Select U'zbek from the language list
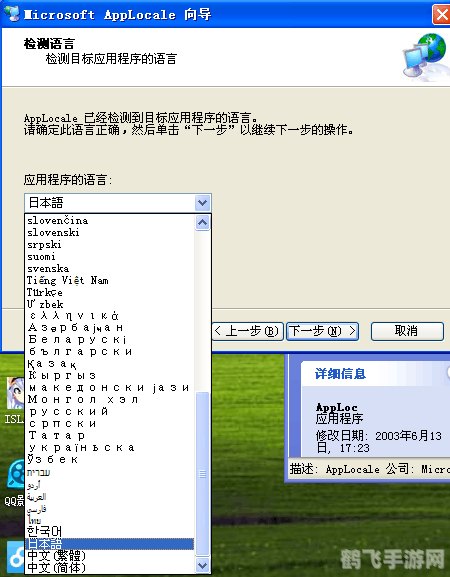This screenshot has width=450, height=577. (110, 304)
